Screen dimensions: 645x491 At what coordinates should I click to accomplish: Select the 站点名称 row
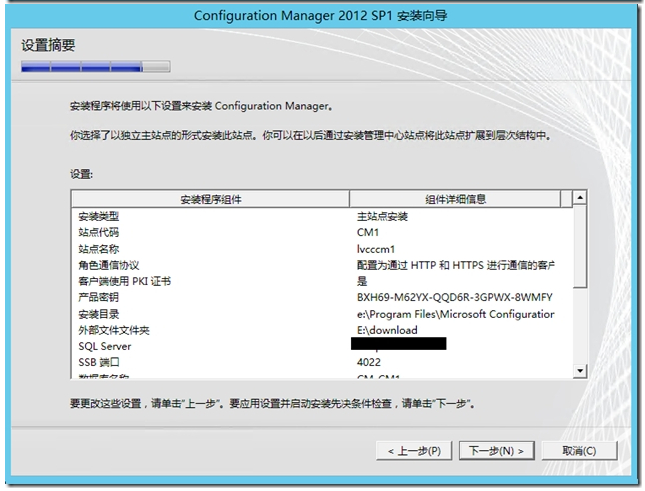322,249
